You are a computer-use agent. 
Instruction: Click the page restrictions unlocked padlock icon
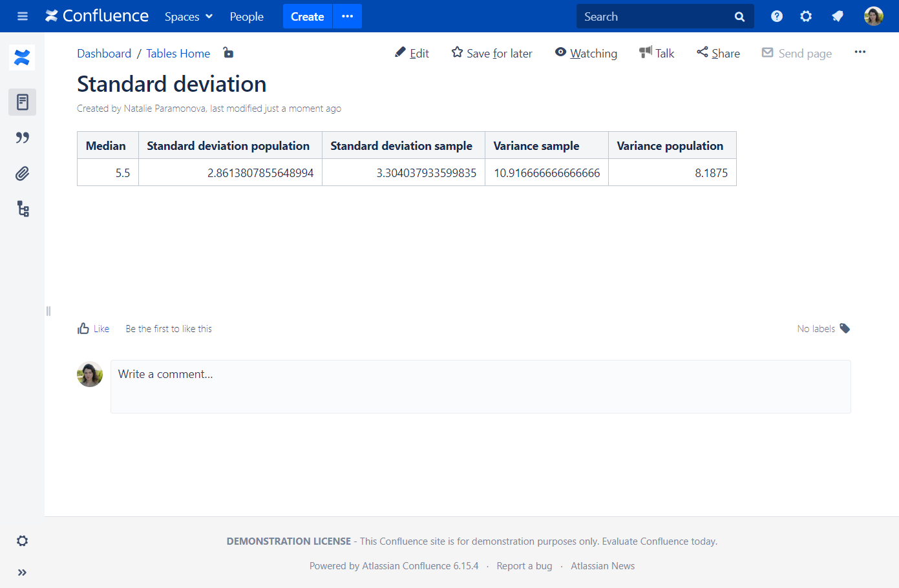tap(228, 53)
